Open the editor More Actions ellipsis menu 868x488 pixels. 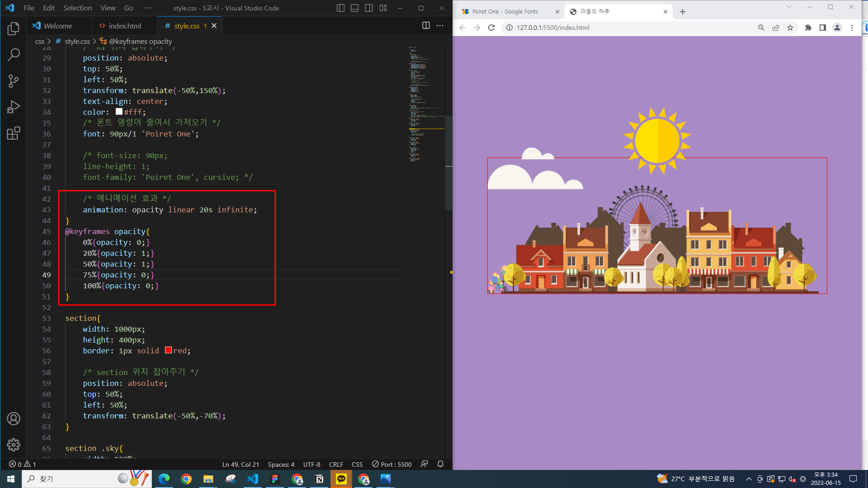440,26
